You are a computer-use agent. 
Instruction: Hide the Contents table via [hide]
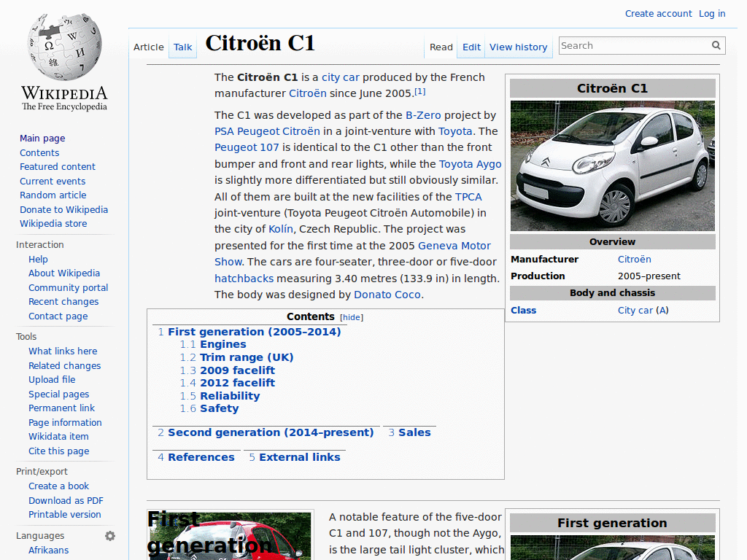pos(352,317)
